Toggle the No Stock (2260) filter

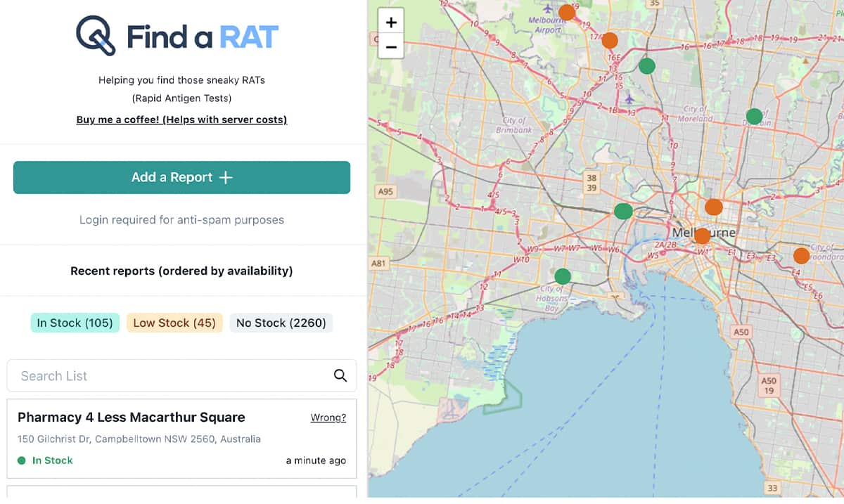pos(281,323)
